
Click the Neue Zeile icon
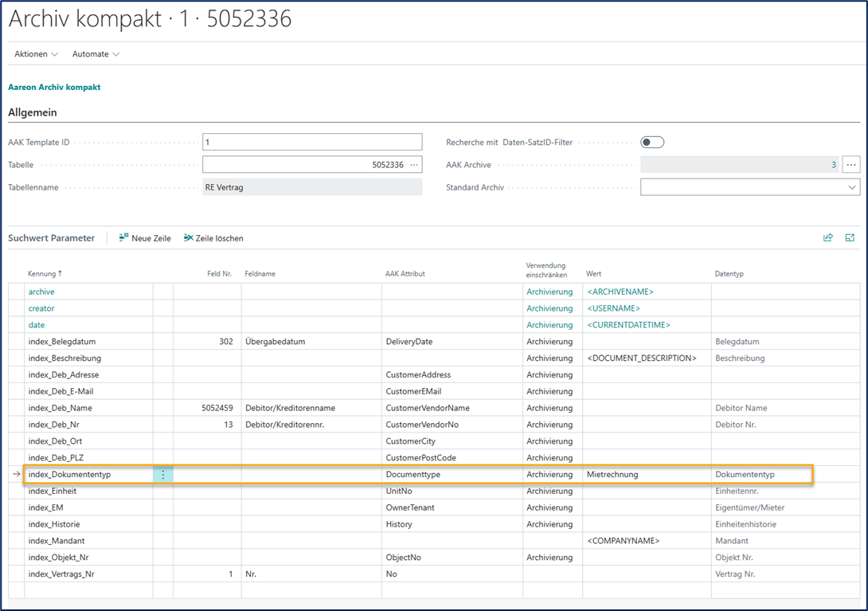pyautogui.click(x=124, y=237)
